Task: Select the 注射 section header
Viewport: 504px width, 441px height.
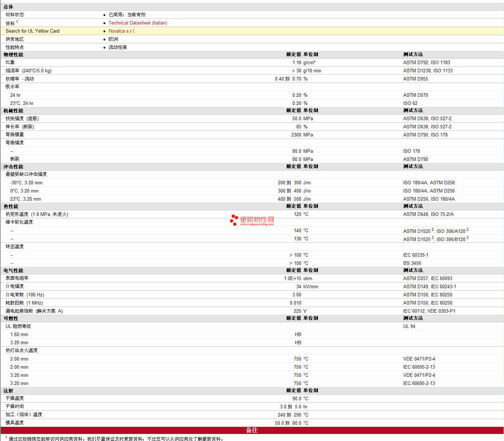Action: coord(9,391)
